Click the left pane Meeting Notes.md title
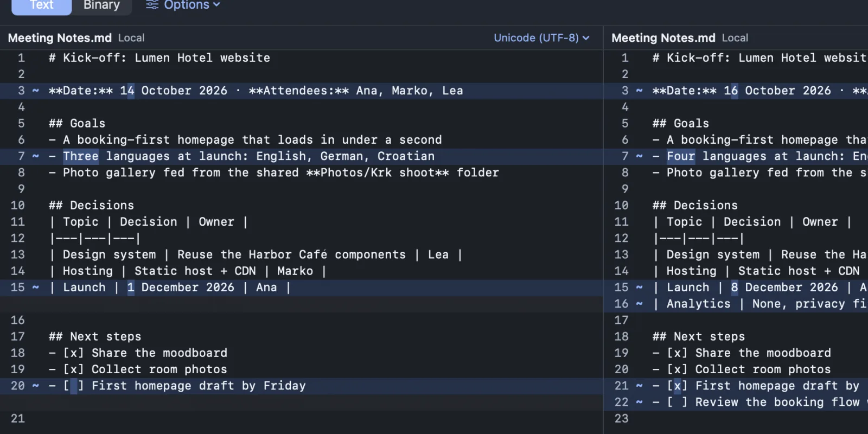The height and width of the screenshot is (434, 868). [x=60, y=38]
